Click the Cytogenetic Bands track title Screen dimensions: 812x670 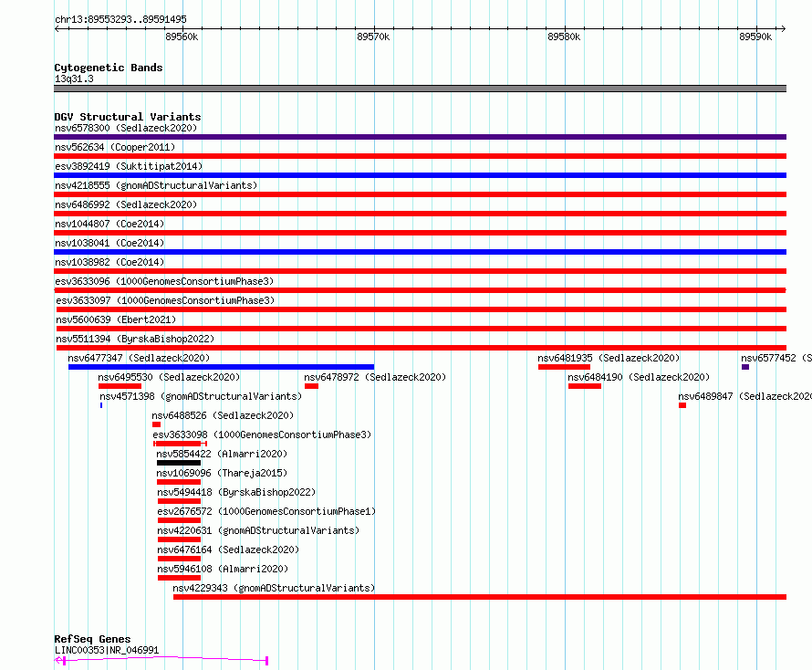(109, 68)
